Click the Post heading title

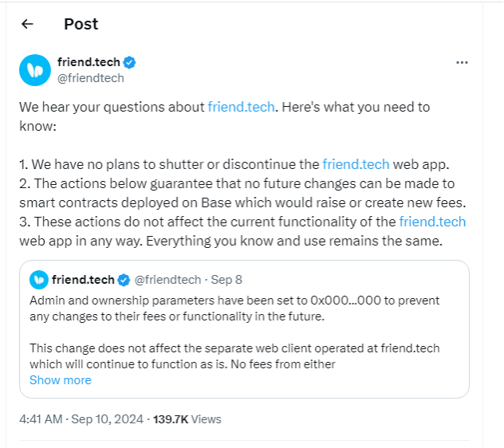click(x=81, y=24)
